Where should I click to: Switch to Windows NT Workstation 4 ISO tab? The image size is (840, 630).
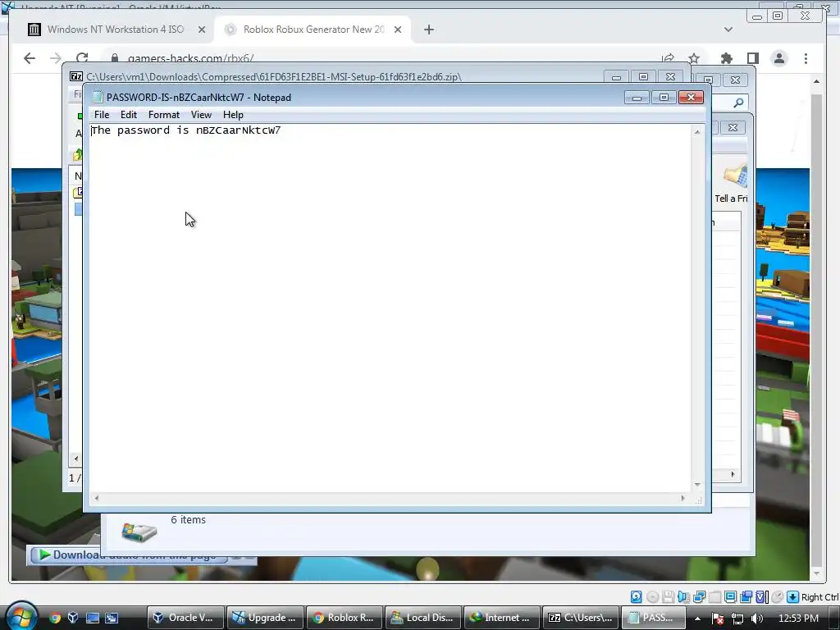coord(116,30)
